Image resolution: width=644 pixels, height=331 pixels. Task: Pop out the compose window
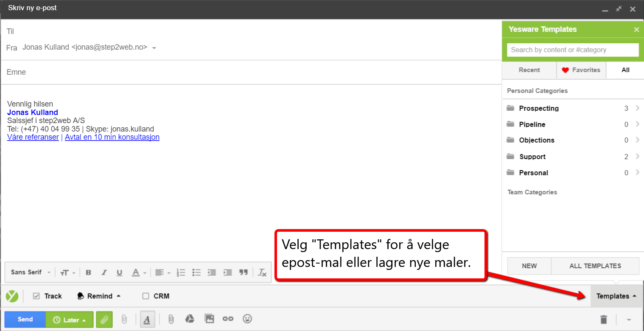pos(619,9)
